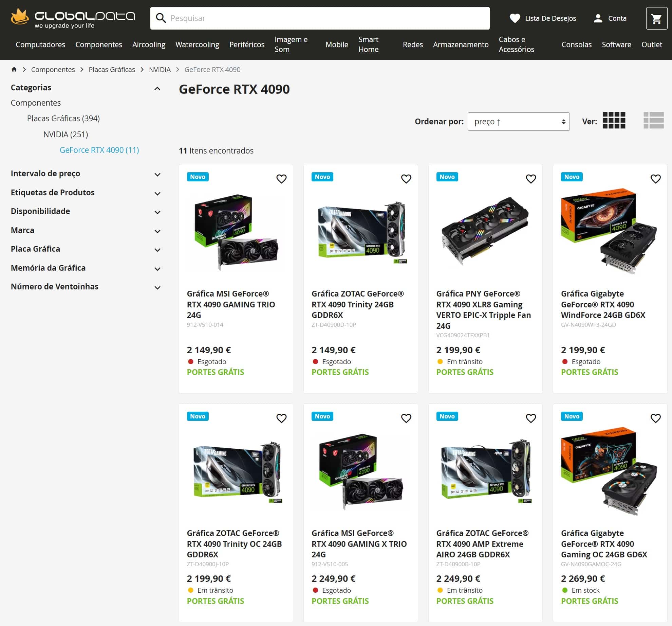The height and width of the screenshot is (626, 672).
Task: Add PNY XLR8 VERTO card to wishlist
Action: (x=530, y=179)
